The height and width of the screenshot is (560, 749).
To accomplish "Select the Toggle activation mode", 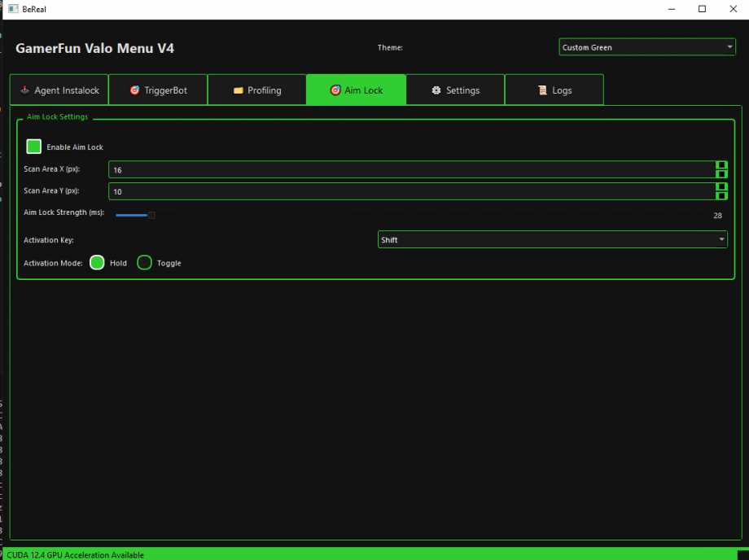I will (144, 262).
